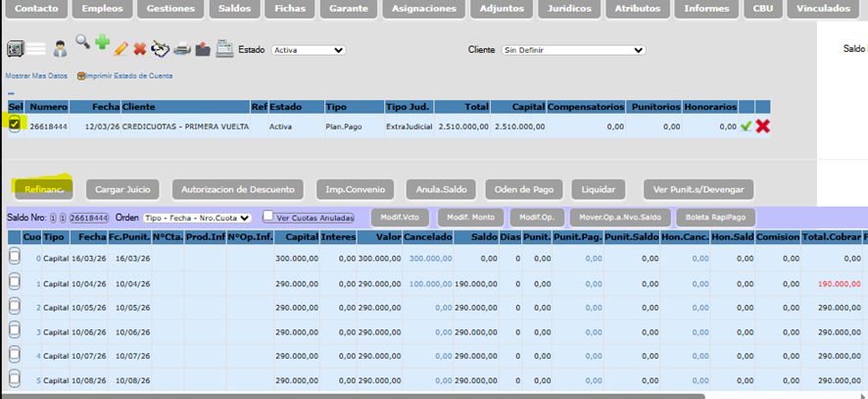Select checkbox for cuota 0 dated 16/03/26
The height and width of the screenshot is (399, 868).
click(x=15, y=257)
